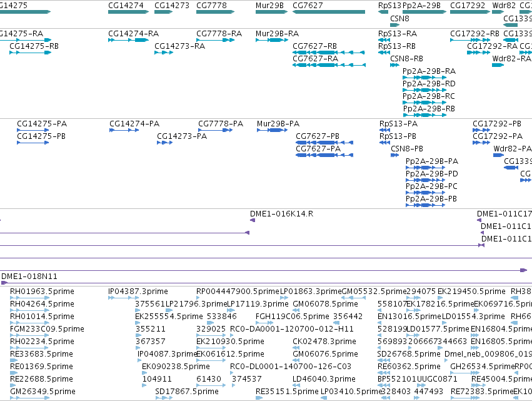Select the RpS13-PA protein label
This screenshot has height=401, width=532.
coord(398,124)
